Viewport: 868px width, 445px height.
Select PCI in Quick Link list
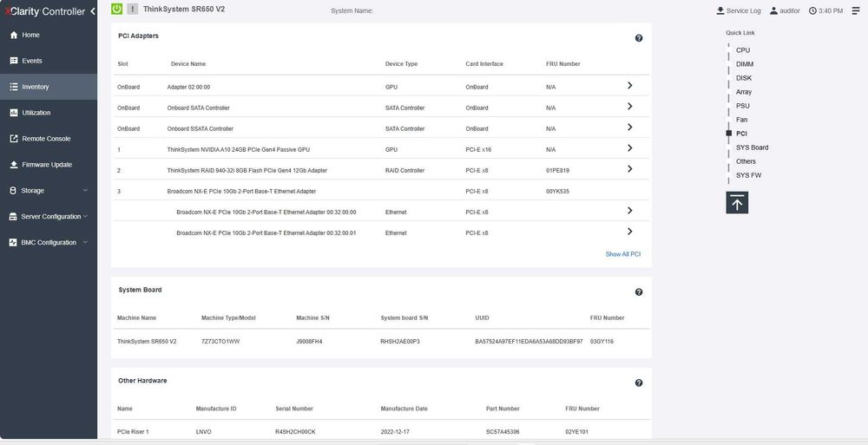(741, 134)
